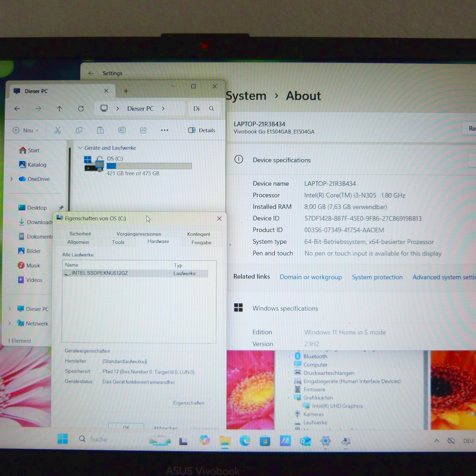476x476 pixels.
Task: Click Domain or workgroup link
Action: (x=311, y=277)
